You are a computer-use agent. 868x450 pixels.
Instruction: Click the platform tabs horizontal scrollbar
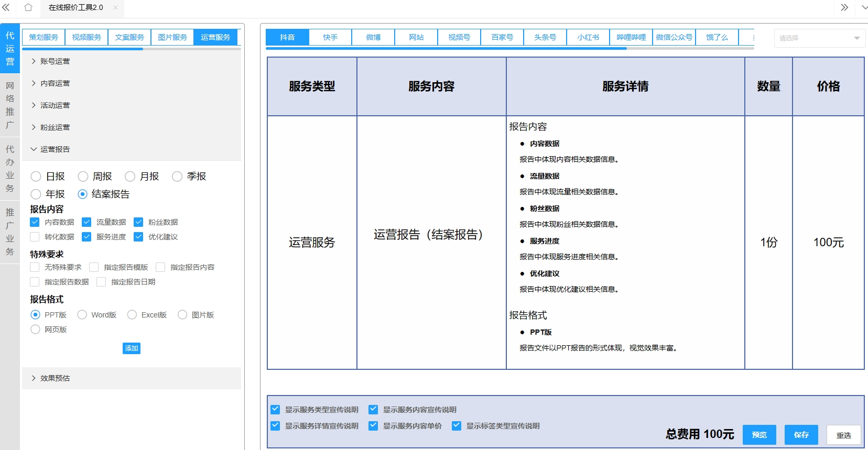[446, 48]
